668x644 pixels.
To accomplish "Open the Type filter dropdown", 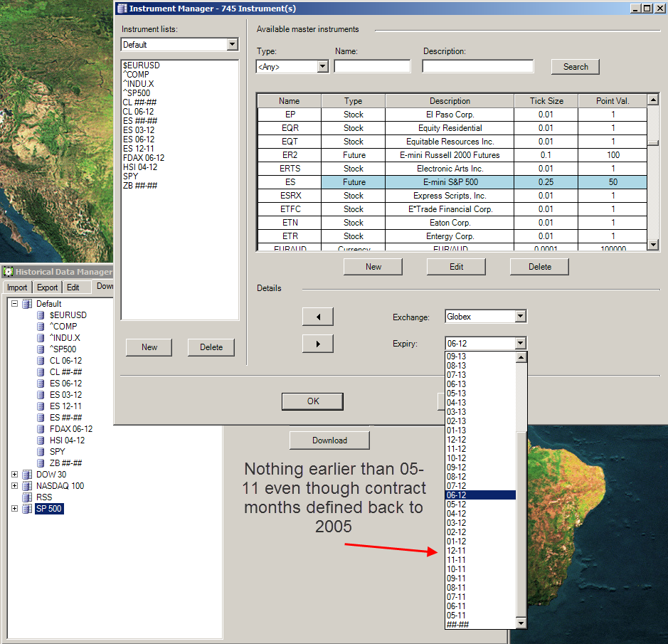I will point(322,67).
